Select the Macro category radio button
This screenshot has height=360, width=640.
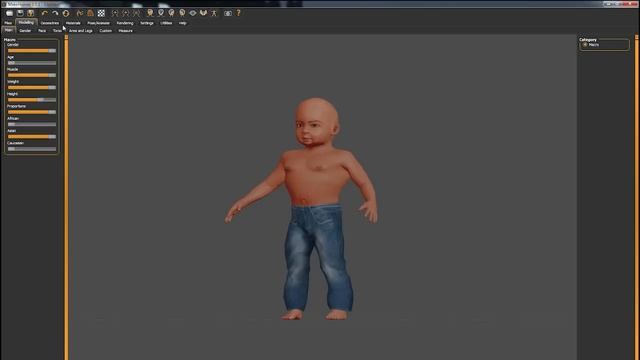585,45
